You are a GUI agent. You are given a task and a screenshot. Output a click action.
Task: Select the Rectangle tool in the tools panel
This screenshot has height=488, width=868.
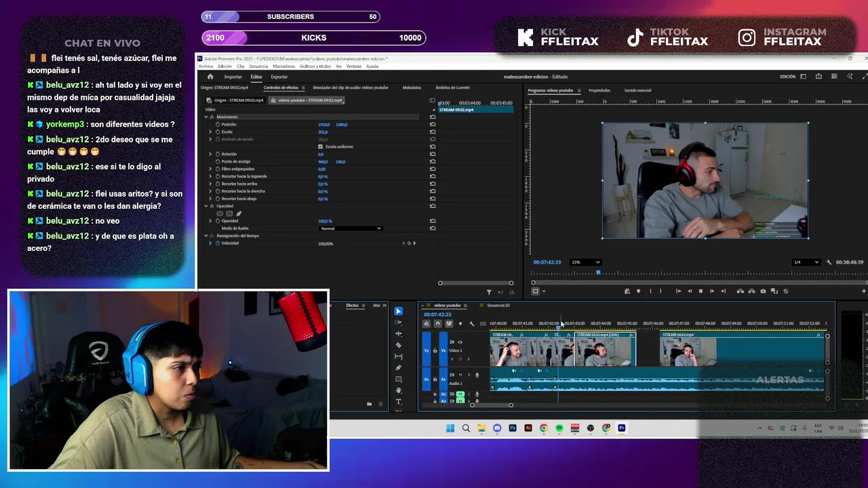point(399,379)
